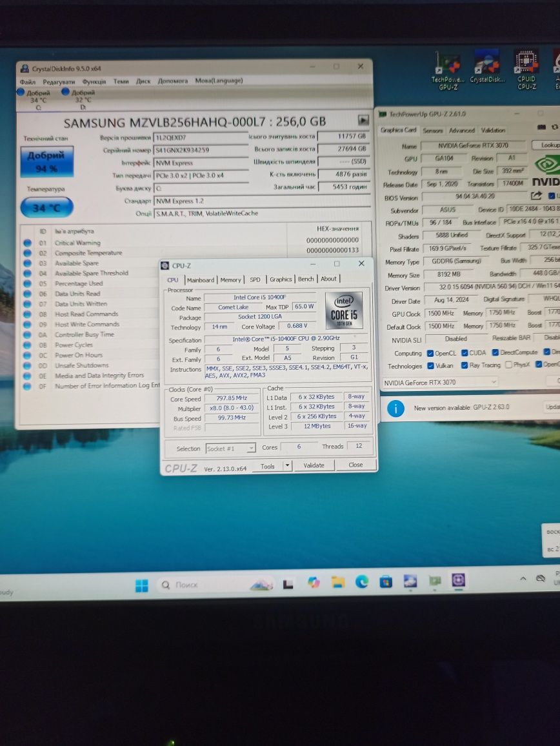Show hidden tray icons chevron
The height and width of the screenshot is (746, 560).
click(523, 578)
